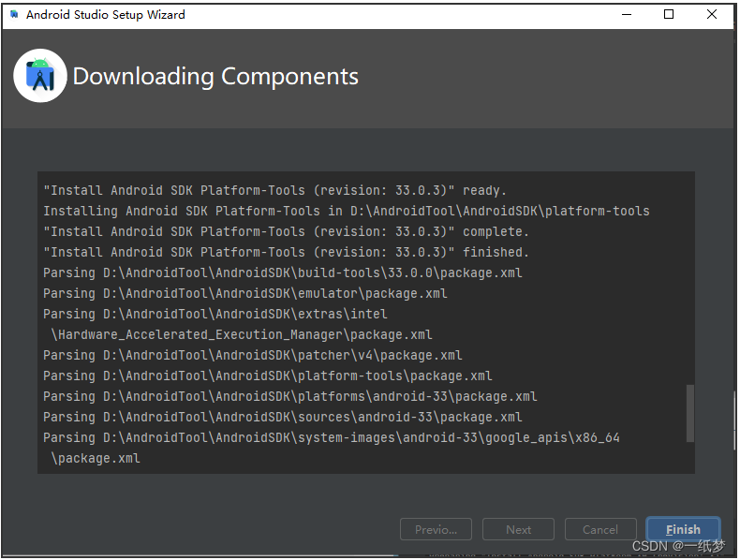Click the log line ending with 'finished.'
Image resolution: width=740 pixels, height=560 pixels.
pyautogui.click(x=286, y=253)
